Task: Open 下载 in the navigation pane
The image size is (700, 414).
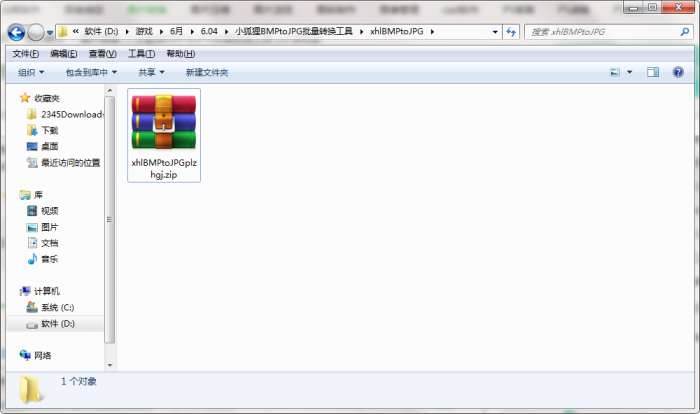Action: [50, 130]
